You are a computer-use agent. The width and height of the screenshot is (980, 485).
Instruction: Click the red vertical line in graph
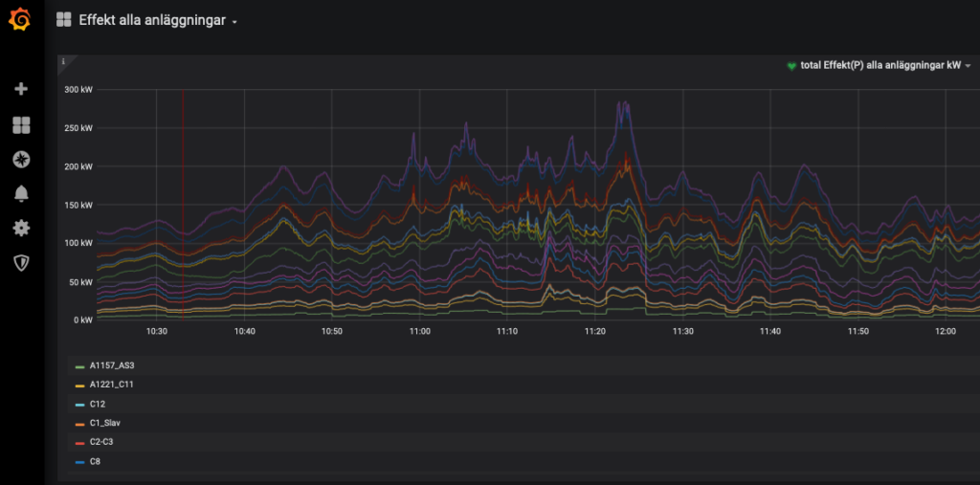click(182, 191)
